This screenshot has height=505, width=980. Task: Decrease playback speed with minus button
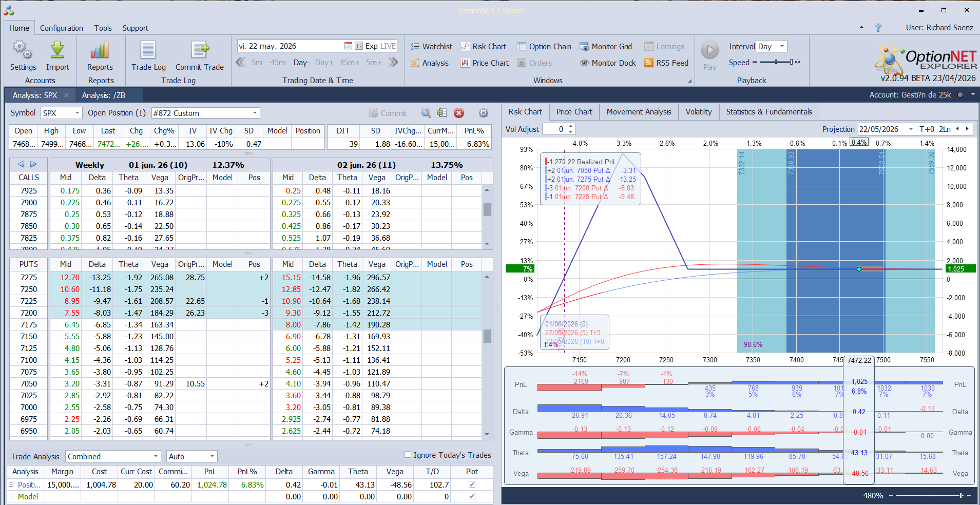pos(755,62)
